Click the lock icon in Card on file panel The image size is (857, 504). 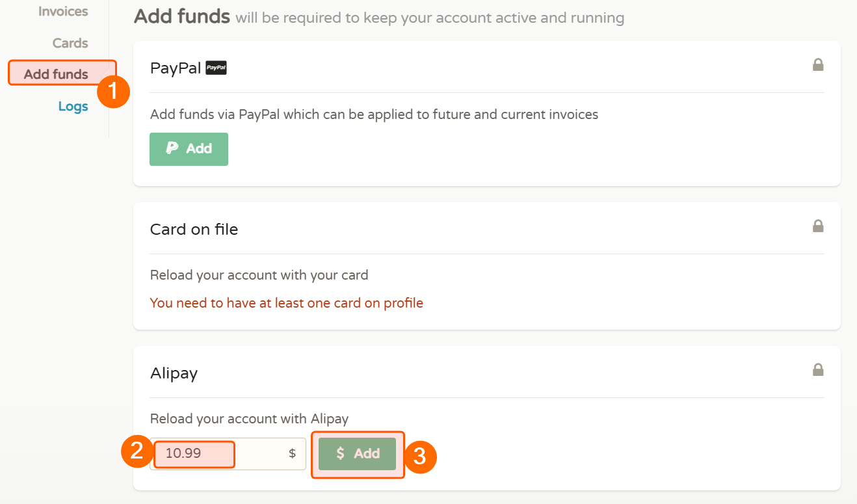tap(818, 226)
